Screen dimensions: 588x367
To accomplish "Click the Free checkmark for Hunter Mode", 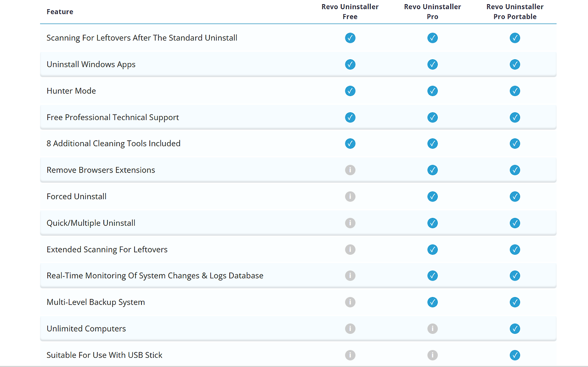I will coord(350,91).
